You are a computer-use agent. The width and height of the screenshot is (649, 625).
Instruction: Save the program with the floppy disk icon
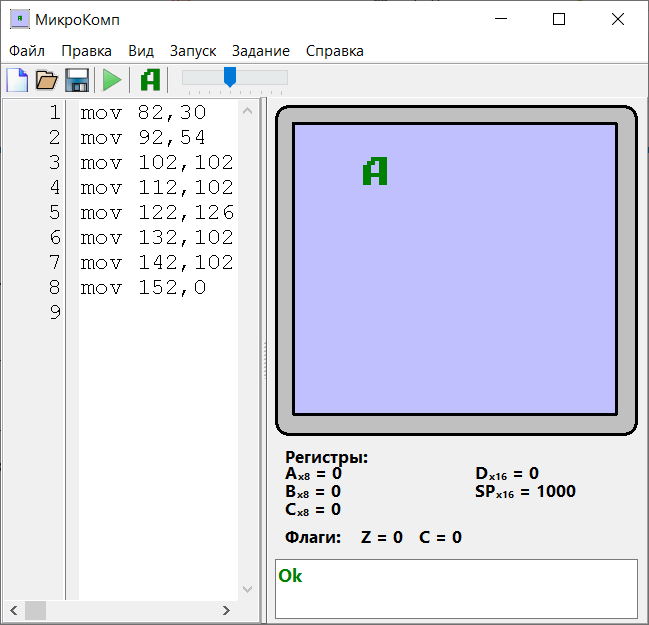77,80
